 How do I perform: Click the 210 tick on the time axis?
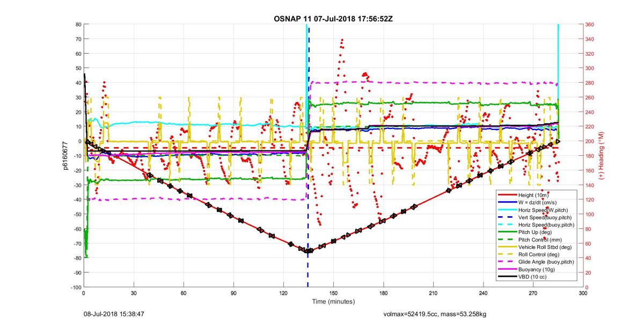pyautogui.click(x=433, y=293)
